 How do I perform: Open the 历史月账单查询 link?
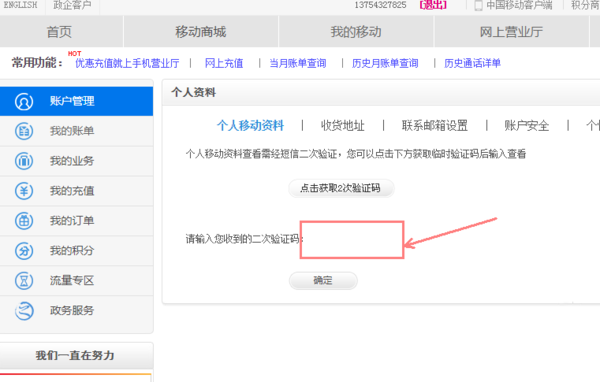pyautogui.click(x=385, y=63)
